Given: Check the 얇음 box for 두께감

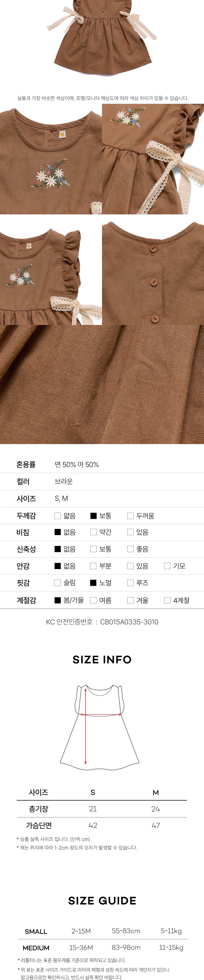Looking at the screenshot, I should [58, 516].
